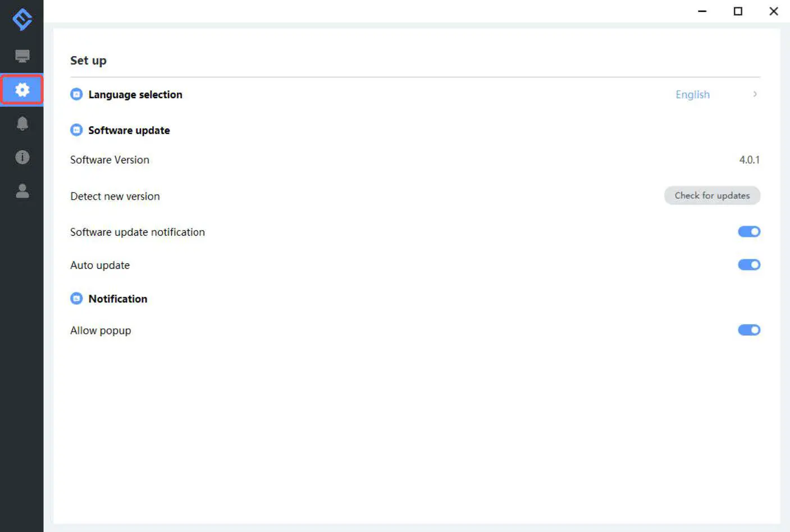Click the Notification section icon
The width and height of the screenshot is (790, 532).
tap(76, 299)
